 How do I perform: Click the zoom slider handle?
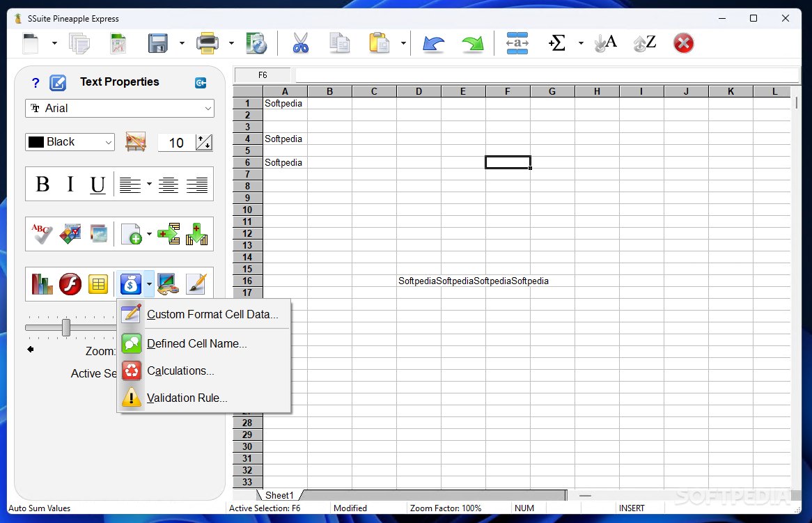[66, 327]
